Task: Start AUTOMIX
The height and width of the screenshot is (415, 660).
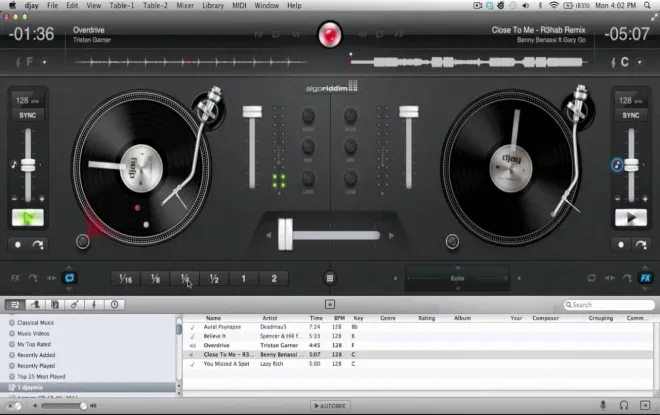Action: [x=330, y=406]
